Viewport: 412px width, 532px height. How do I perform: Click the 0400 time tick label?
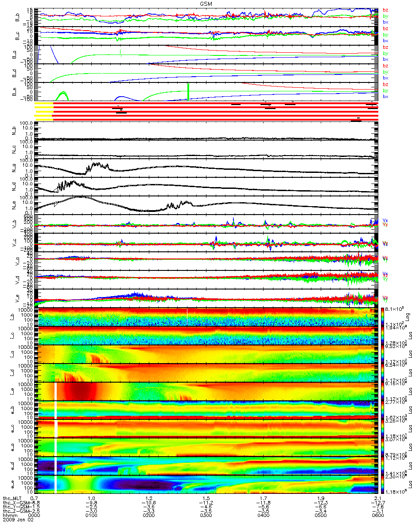click(x=264, y=516)
